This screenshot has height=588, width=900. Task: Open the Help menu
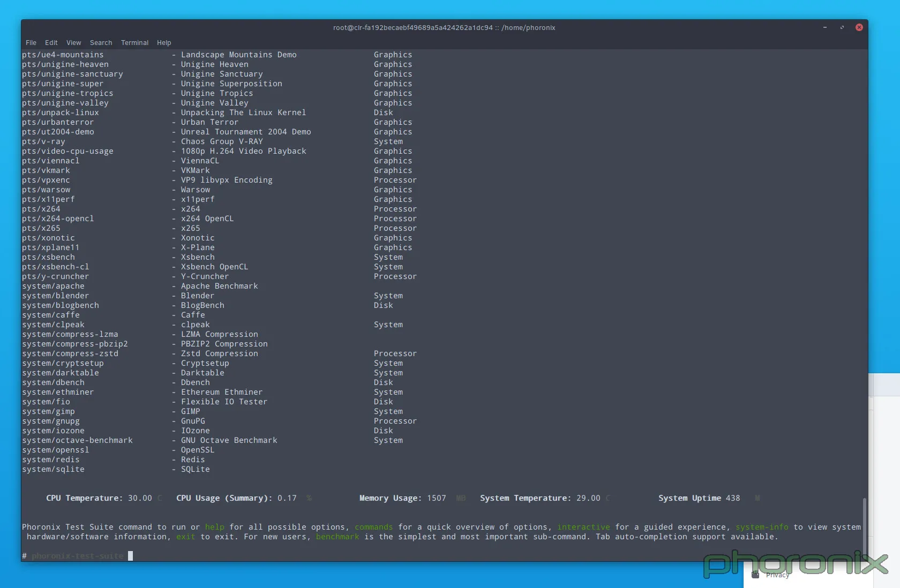pyautogui.click(x=164, y=43)
